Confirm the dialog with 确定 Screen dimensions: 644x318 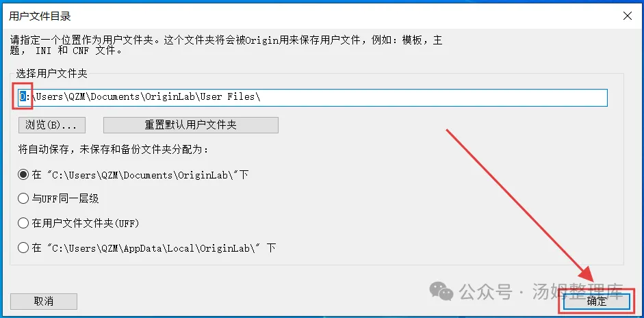tap(596, 302)
